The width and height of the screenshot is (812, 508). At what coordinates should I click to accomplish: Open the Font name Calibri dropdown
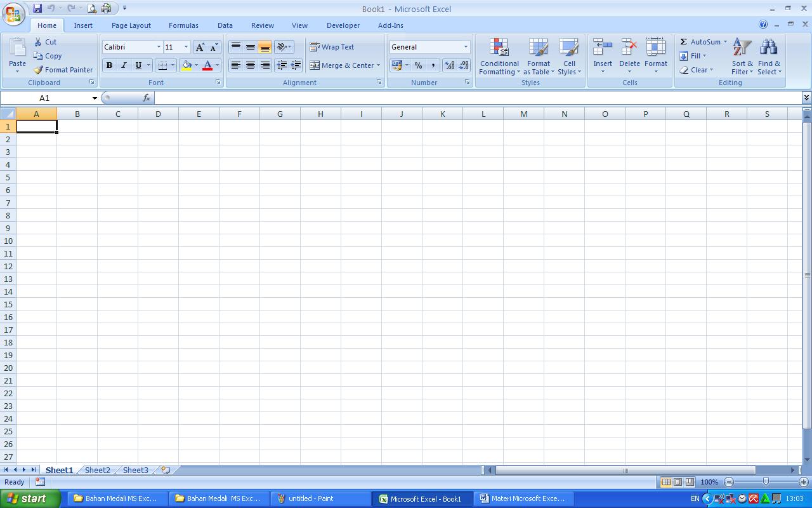point(159,47)
